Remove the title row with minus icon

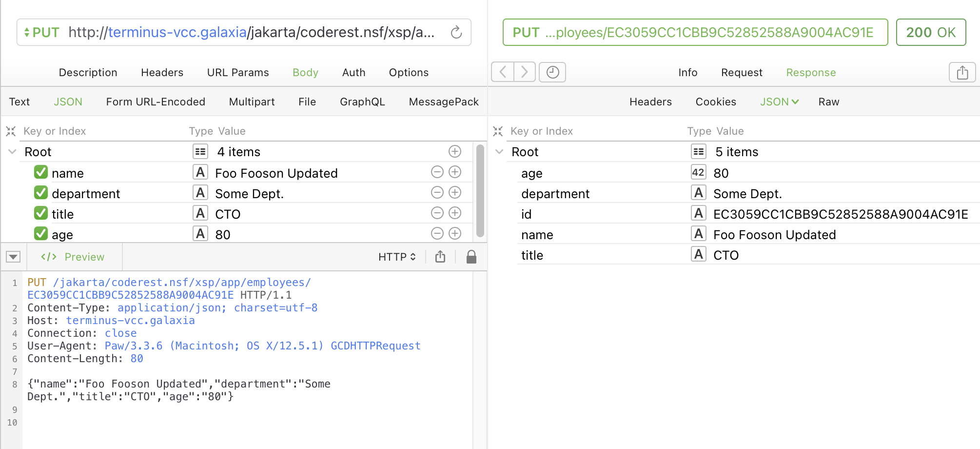point(437,213)
